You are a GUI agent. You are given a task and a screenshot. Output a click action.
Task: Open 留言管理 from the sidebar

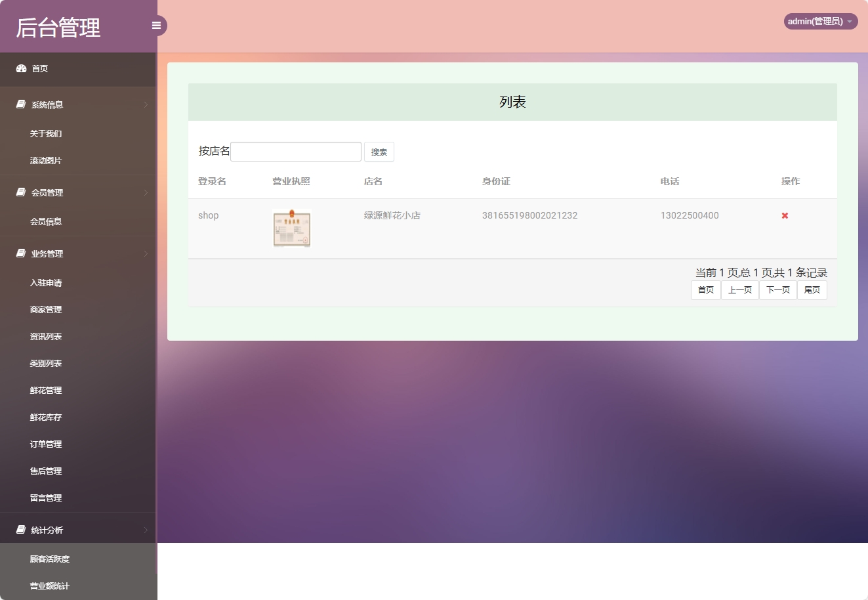point(45,498)
